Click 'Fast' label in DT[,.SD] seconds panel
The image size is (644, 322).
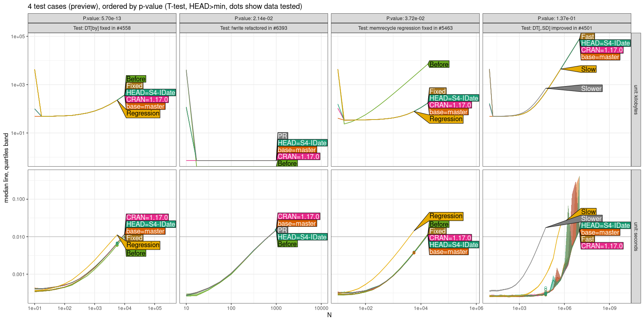pos(588,239)
